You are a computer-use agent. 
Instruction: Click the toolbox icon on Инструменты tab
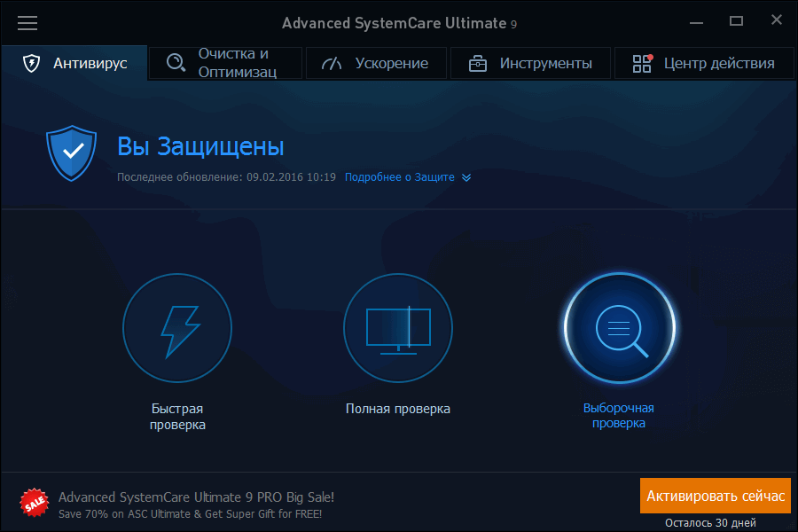point(477,62)
